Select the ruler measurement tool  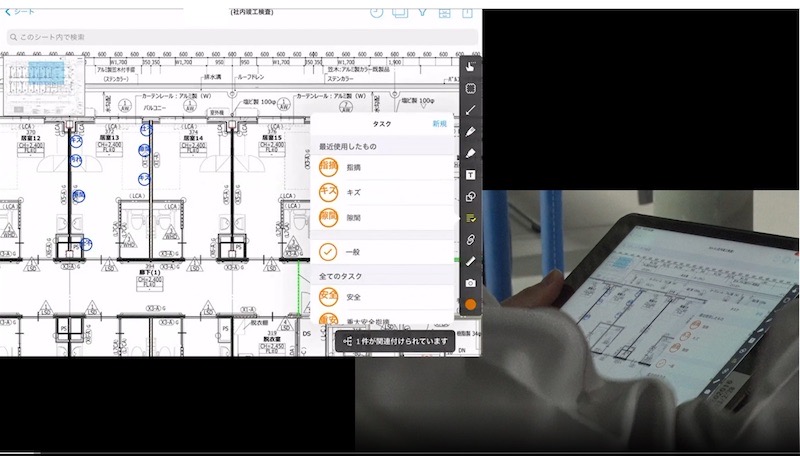[470, 261]
